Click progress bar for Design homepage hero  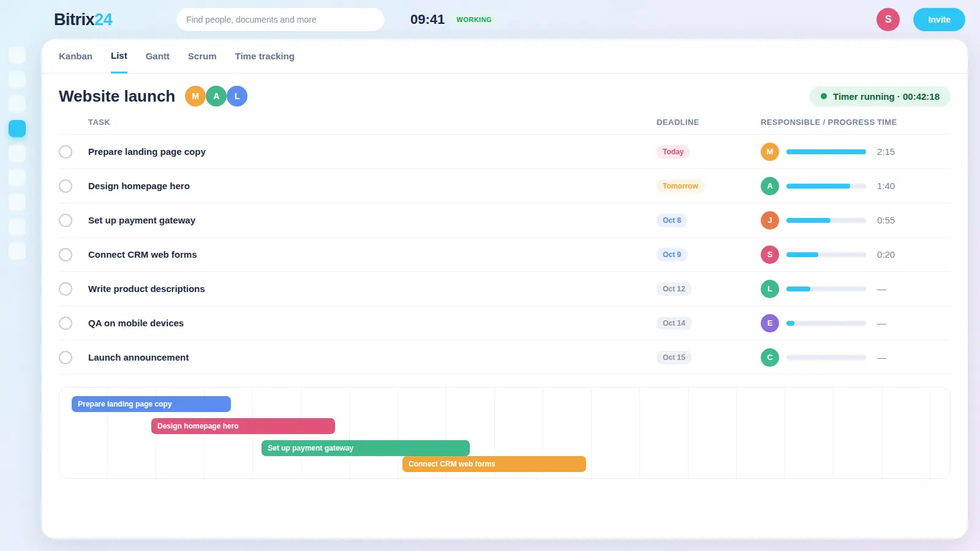(x=826, y=186)
